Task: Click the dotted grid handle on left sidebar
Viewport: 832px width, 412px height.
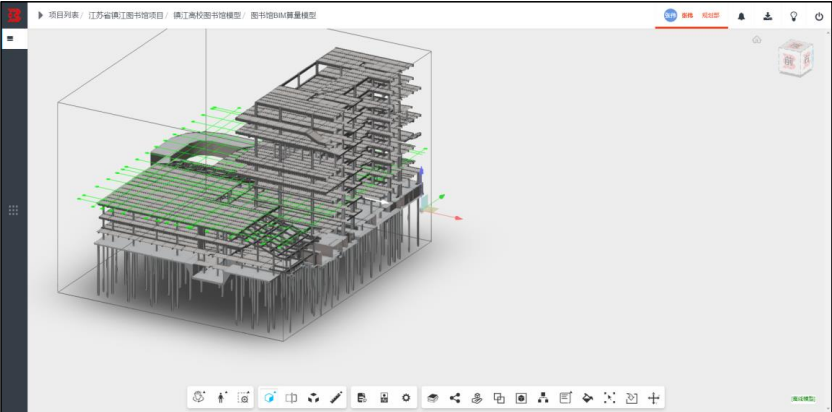Action: pos(14,210)
